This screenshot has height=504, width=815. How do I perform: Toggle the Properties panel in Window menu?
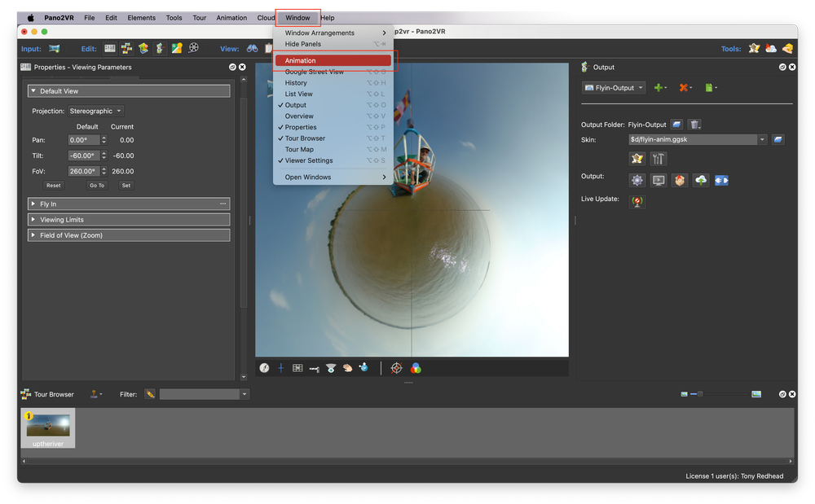[x=333, y=127]
